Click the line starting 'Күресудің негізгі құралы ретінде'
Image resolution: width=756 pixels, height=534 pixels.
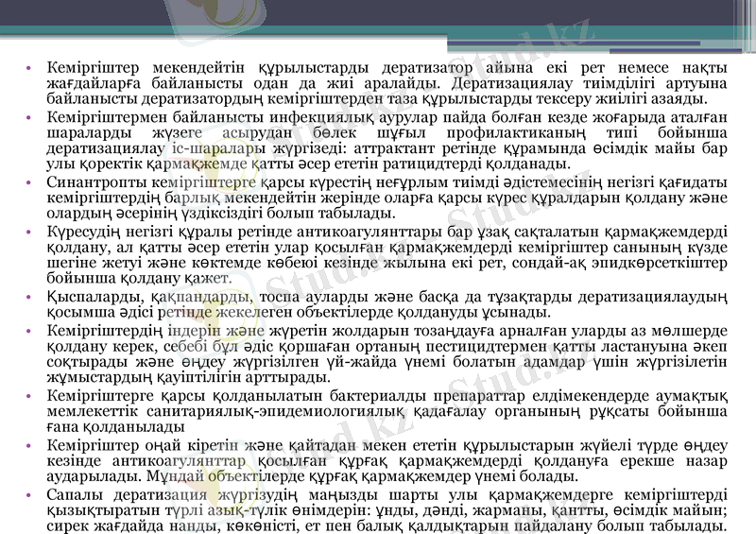[387, 232]
